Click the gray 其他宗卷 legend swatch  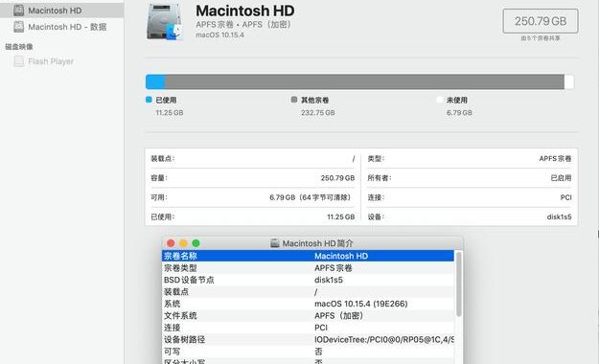[x=294, y=100]
